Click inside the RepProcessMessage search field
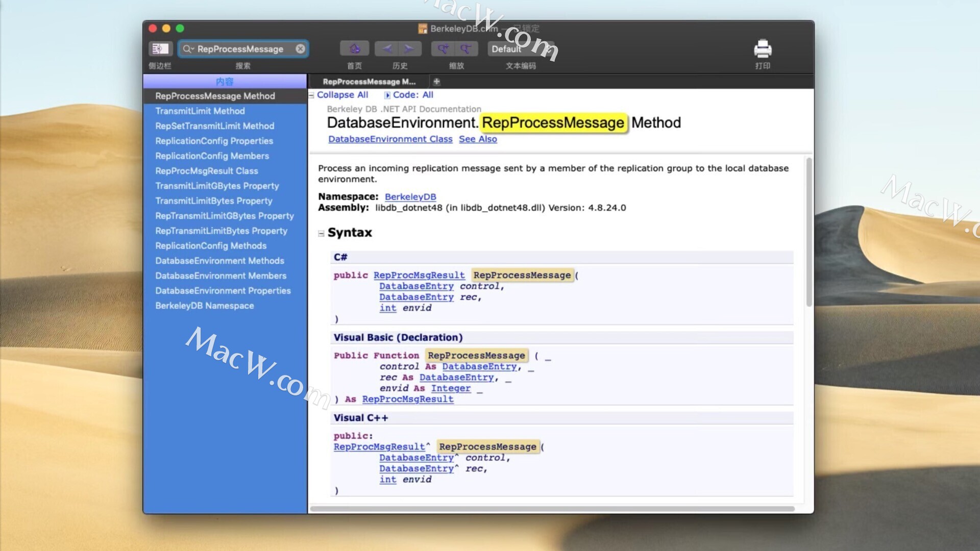Image resolution: width=980 pixels, height=551 pixels. click(243, 49)
